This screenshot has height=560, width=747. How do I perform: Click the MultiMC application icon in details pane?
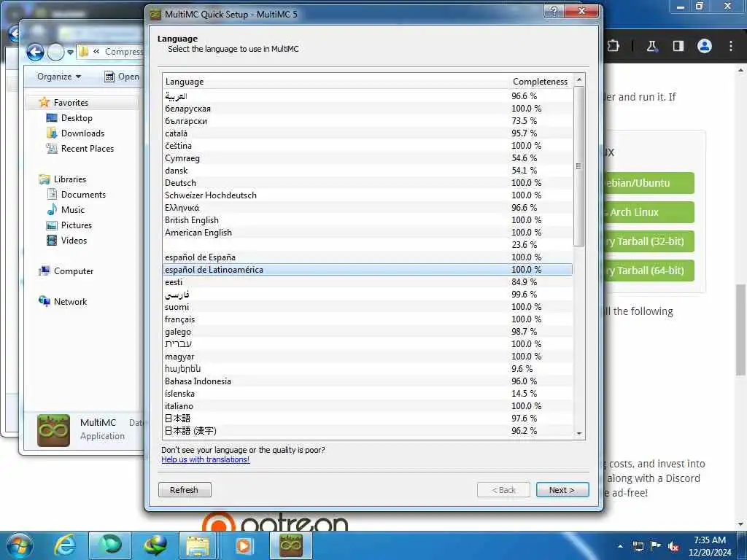[x=53, y=430]
